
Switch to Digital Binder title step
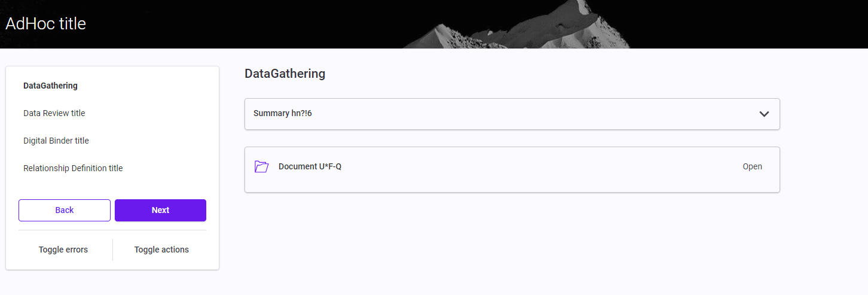click(56, 141)
